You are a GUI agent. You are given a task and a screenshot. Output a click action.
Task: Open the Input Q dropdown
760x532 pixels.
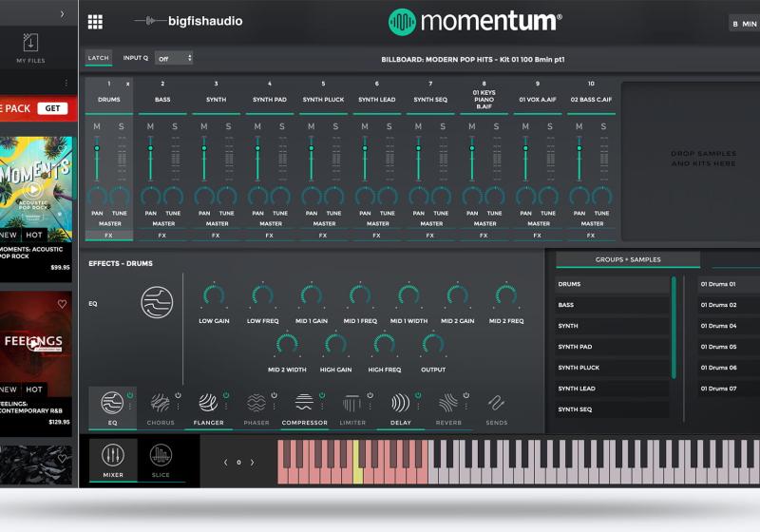(x=174, y=58)
